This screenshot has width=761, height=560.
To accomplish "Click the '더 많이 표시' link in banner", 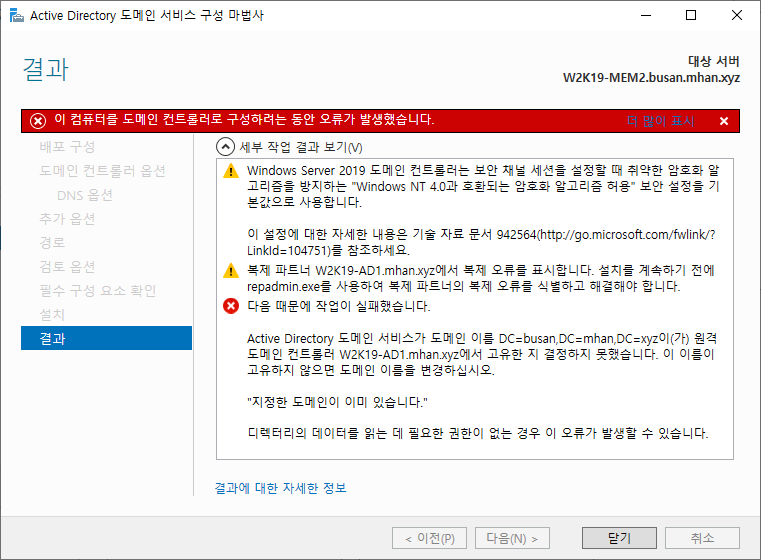I will pos(661,121).
